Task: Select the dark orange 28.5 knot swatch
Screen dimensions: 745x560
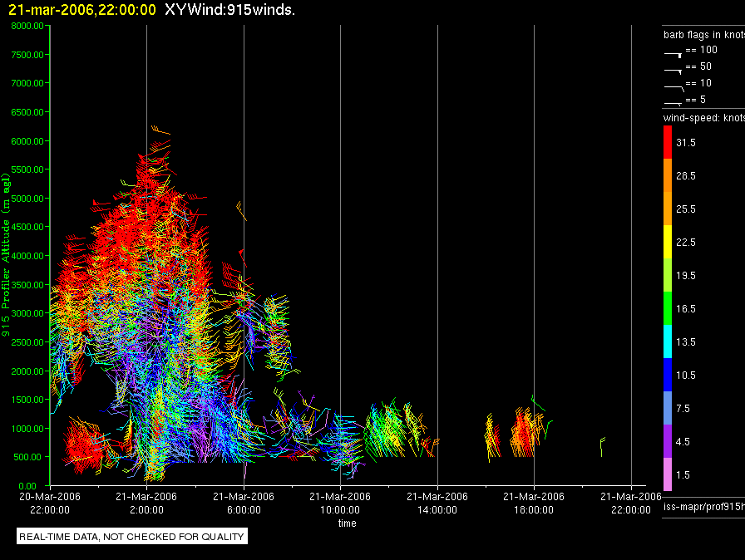Action: coord(668,175)
